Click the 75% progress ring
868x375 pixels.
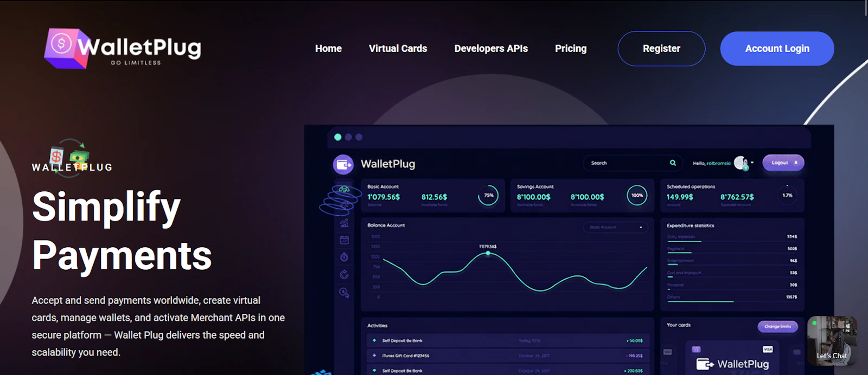(x=488, y=196)
